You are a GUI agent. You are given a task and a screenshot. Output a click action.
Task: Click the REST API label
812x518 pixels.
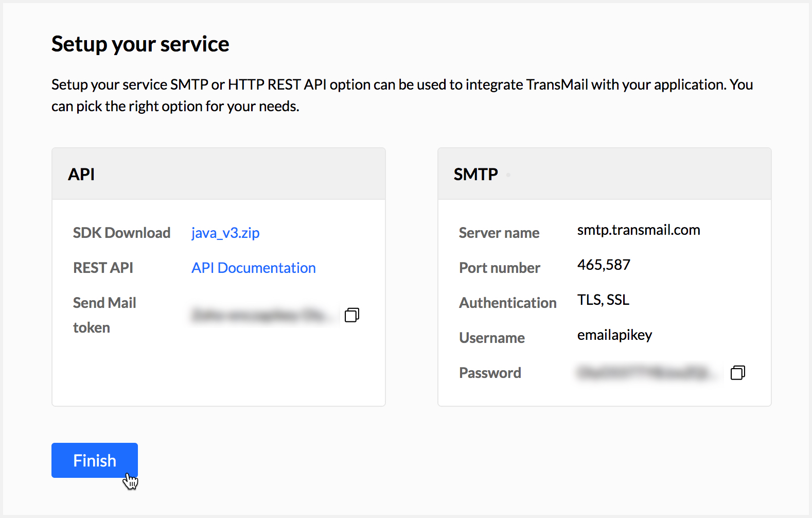[103, 268]
